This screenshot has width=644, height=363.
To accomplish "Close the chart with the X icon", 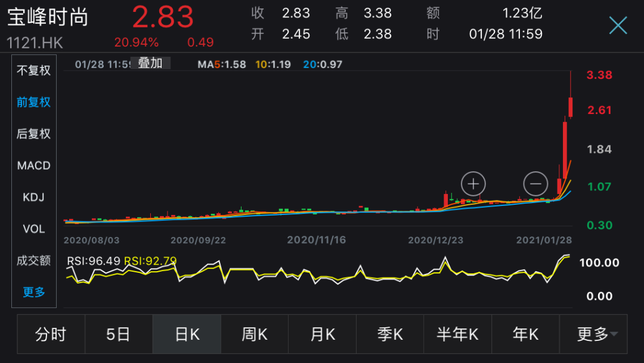I will click(618, 25).
